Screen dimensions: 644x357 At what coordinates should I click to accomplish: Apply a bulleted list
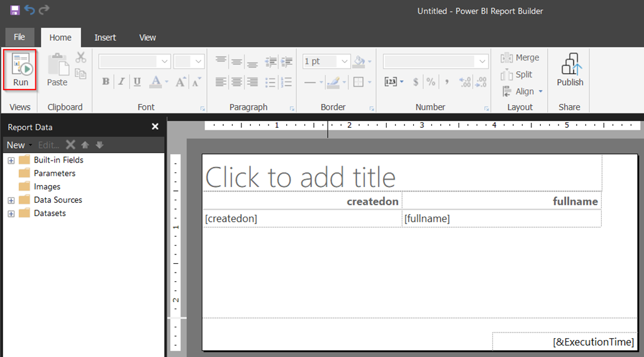pyautogui.click(x=270, y=82)
